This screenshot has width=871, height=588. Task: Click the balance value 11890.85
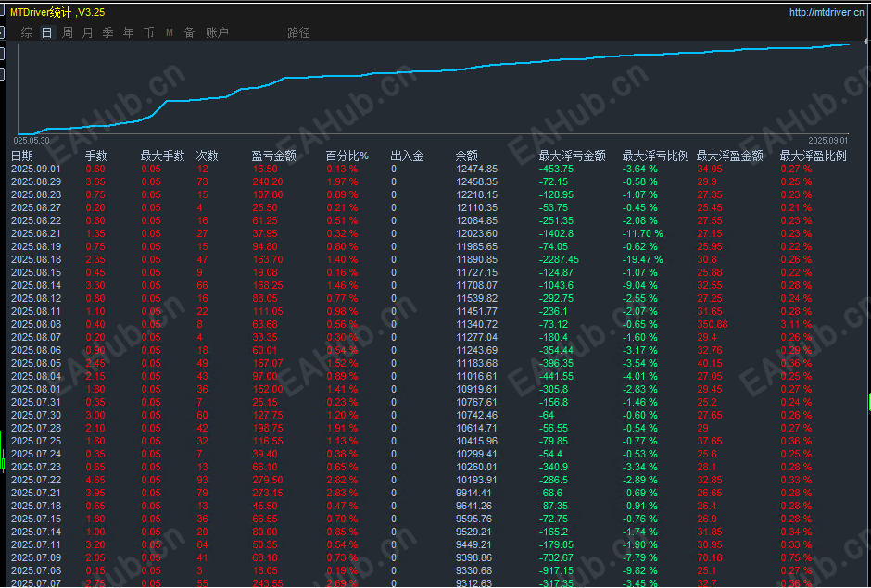click(476, 259)
